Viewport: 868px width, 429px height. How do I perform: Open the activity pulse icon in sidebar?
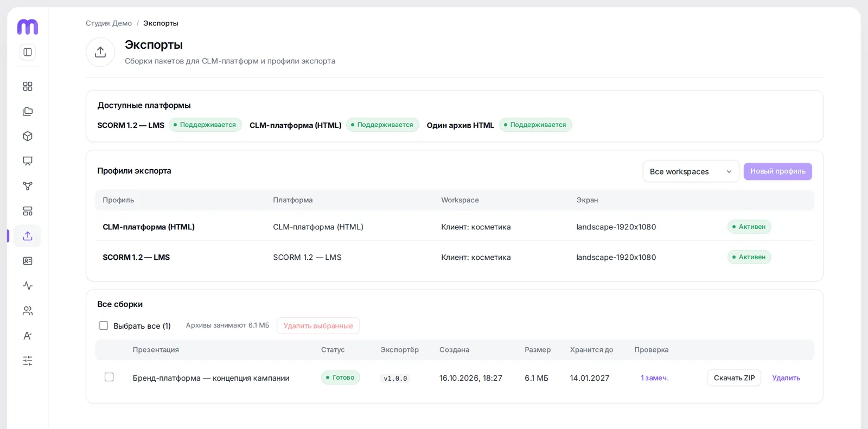click(x=28, y=286)
